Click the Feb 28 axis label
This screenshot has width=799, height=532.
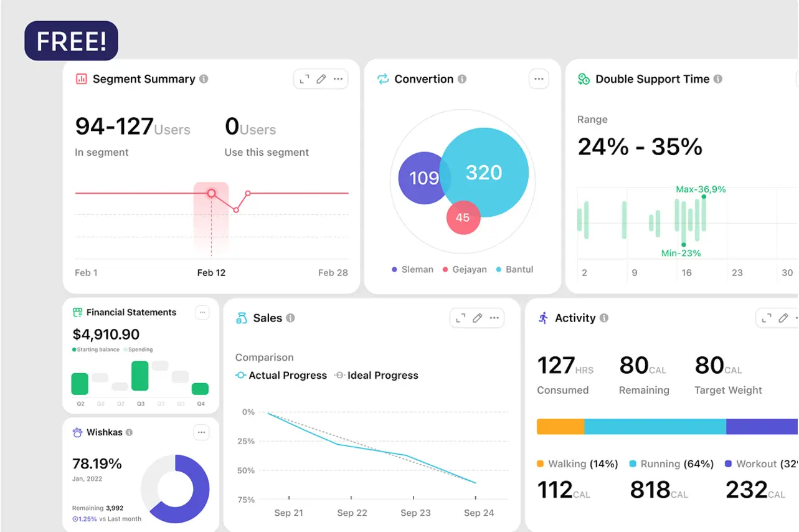[333, 272]
